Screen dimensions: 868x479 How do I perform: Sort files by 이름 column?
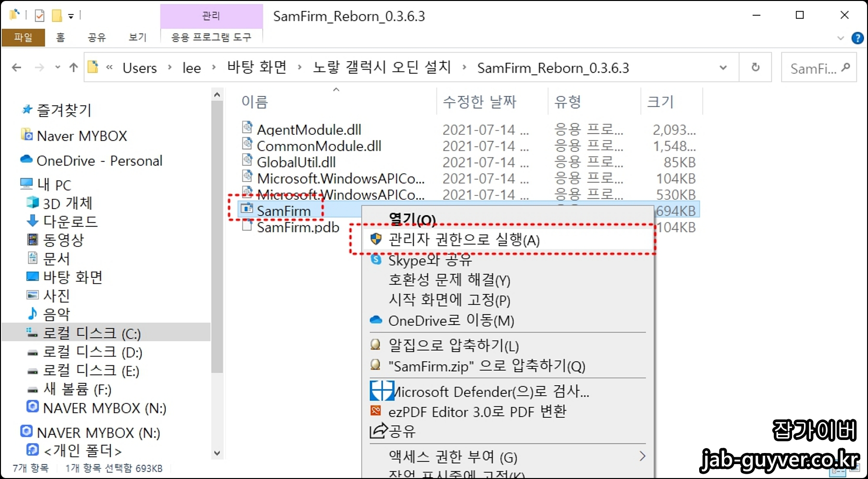255,102
